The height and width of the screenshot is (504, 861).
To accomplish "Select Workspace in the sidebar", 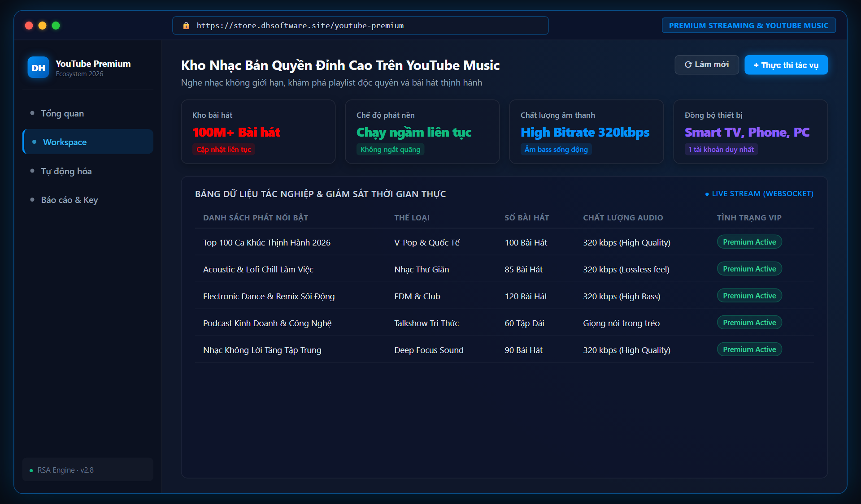I will 88,142.
